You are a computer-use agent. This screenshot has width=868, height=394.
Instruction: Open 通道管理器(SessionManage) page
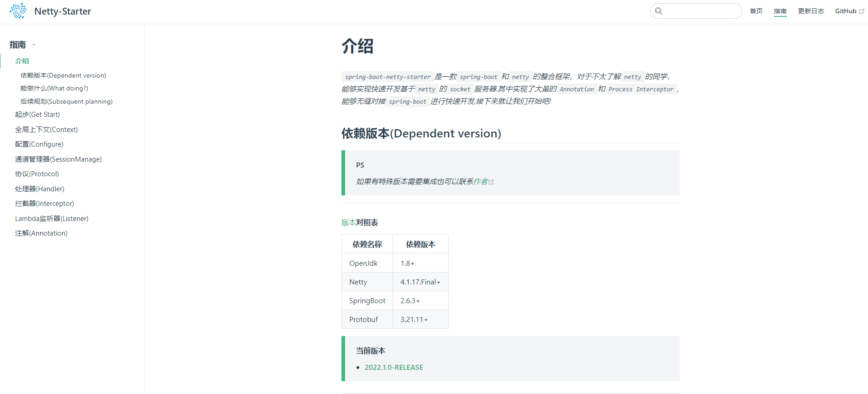coord(59,159)
